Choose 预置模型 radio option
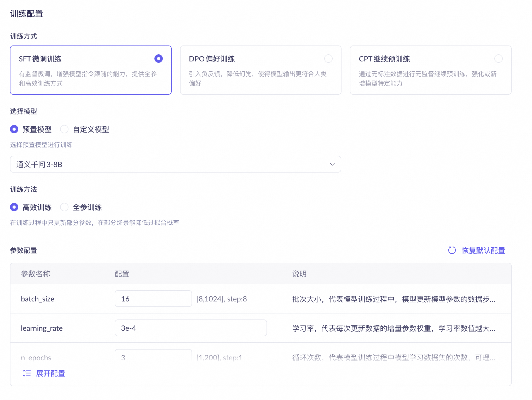The height and width of the screenshot is (400, 532). [14, 129]
